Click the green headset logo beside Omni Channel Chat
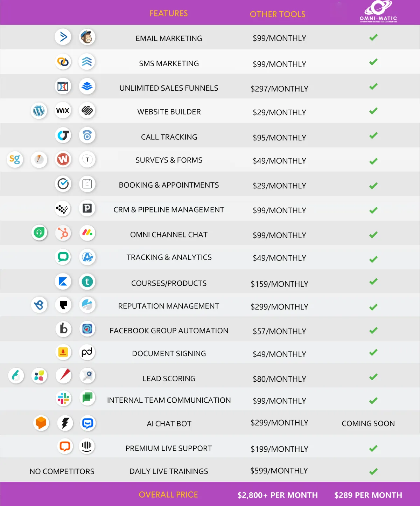Screen dimensions: 420x506 [x=39, y=233]
